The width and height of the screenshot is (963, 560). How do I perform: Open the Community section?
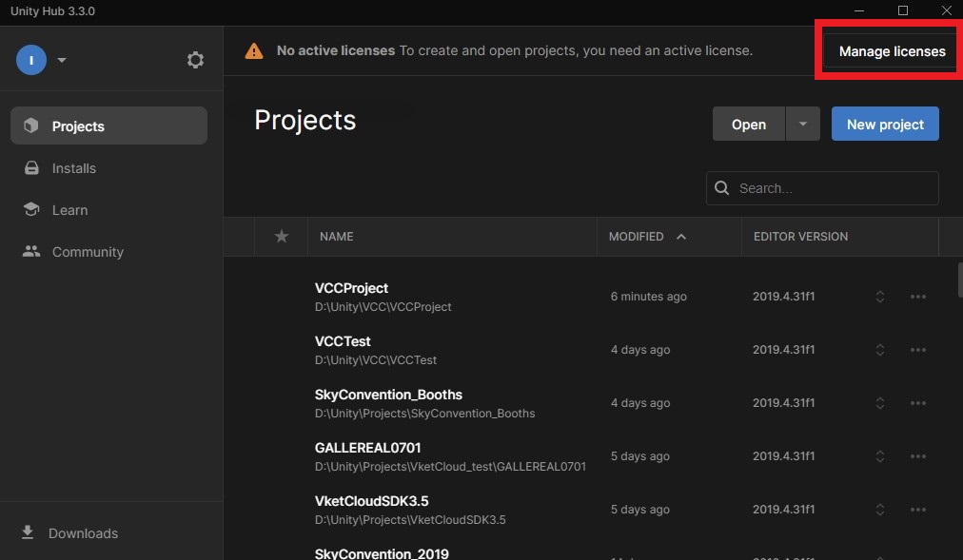(88, 252)
